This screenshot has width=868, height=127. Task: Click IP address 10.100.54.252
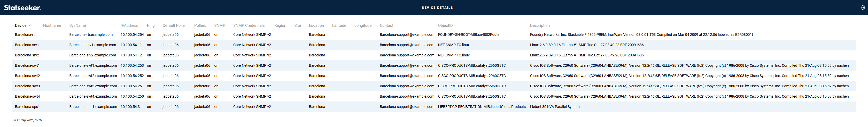(132, 76)
